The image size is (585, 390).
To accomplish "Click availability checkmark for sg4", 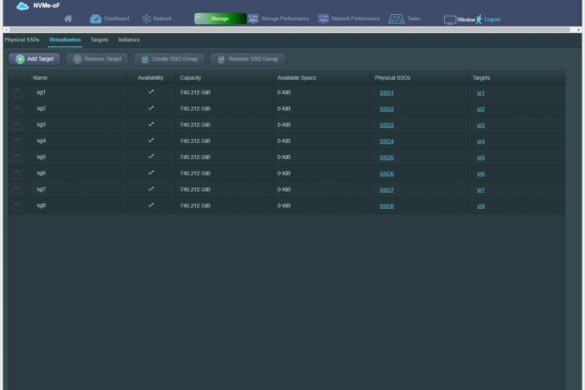I will click(x=151, y=140).
